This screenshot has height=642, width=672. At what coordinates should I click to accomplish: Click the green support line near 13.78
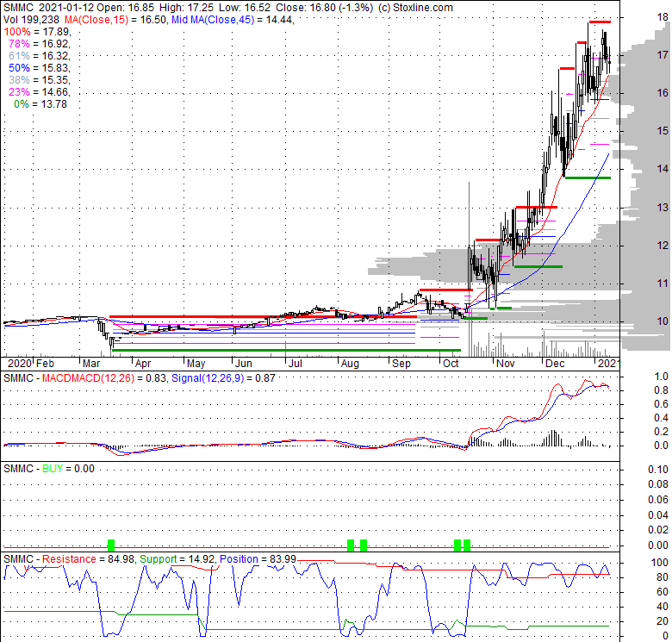(588, 178)
